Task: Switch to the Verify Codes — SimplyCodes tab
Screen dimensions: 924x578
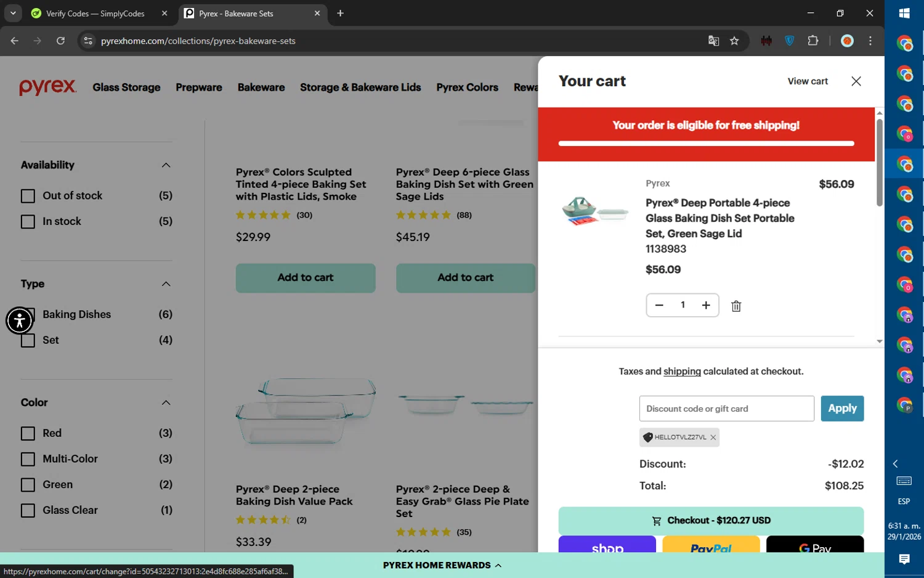Action: tap(95, 13)
